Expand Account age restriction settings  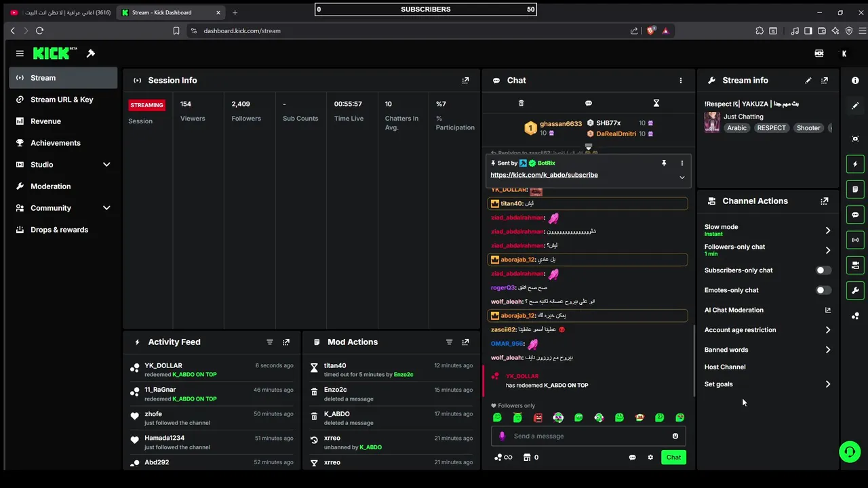coord(828,330)
